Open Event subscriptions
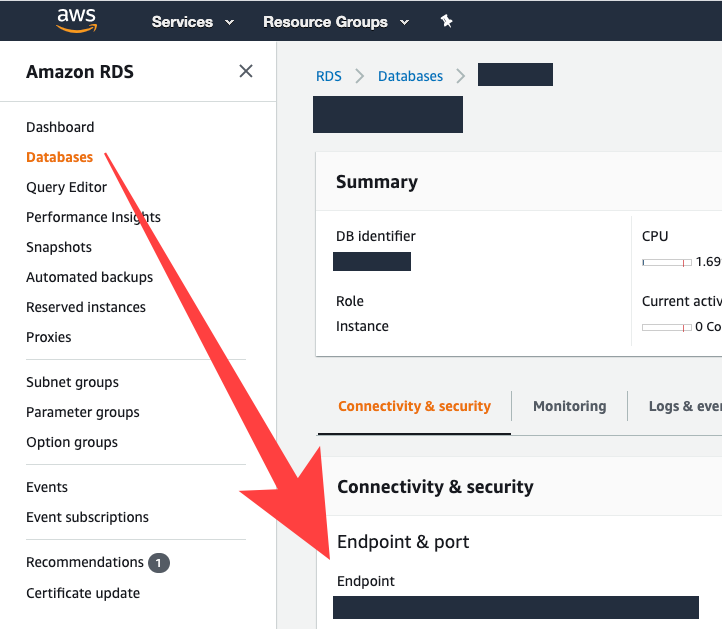The height and width of the screenshot is (629, 722). pos(87,517)
